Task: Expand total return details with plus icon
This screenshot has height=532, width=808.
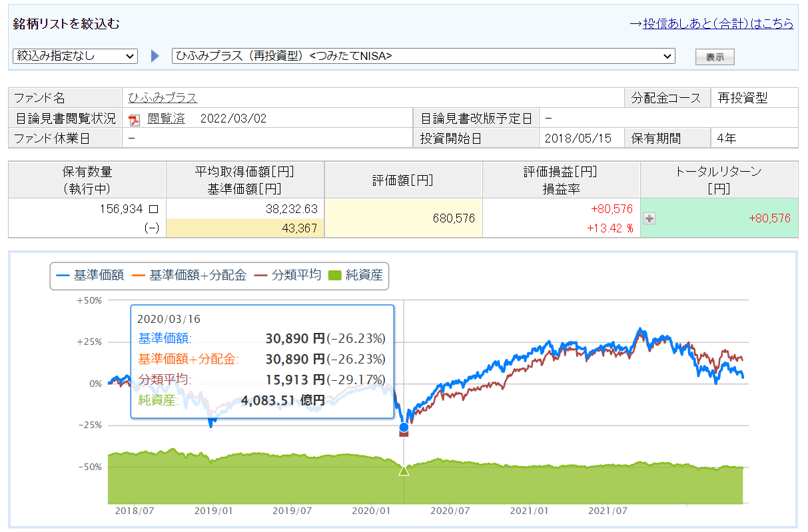Action: pyautogui.click(x=649, y=218)
